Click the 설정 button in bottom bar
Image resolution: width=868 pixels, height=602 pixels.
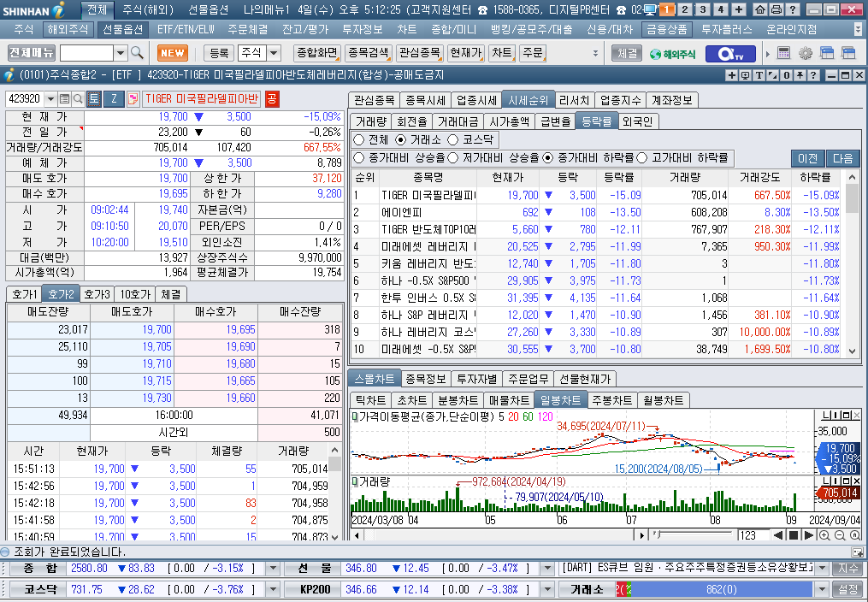click(847, 589)
